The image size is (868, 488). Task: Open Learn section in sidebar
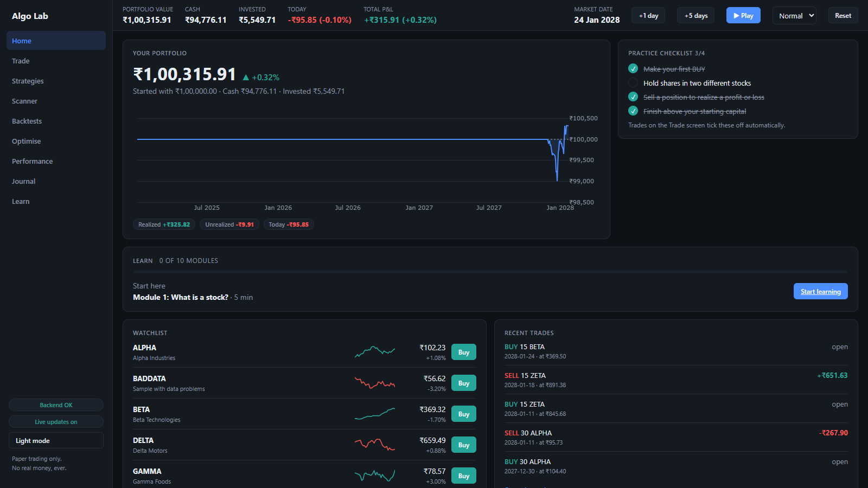(x=56, y=201)
